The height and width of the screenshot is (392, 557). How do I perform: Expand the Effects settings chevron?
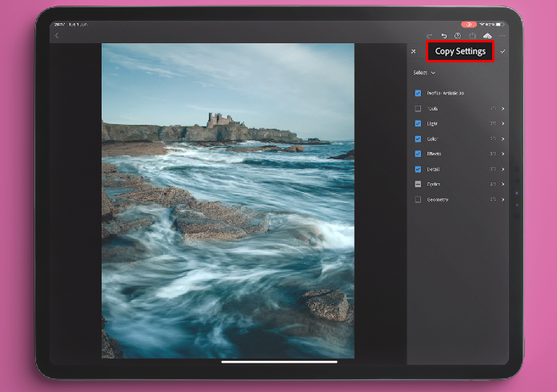(x=503, y=154)
